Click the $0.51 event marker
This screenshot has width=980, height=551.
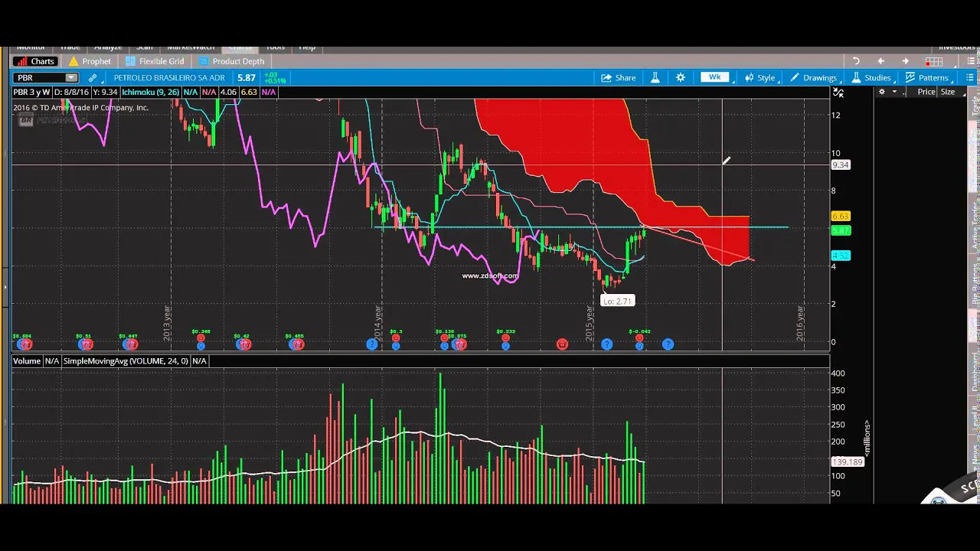85,344
